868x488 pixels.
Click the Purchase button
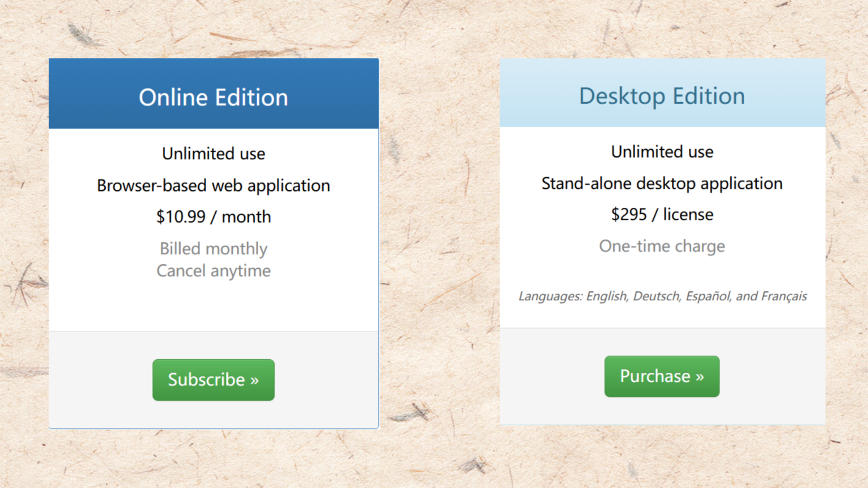[x=662, y=376]
